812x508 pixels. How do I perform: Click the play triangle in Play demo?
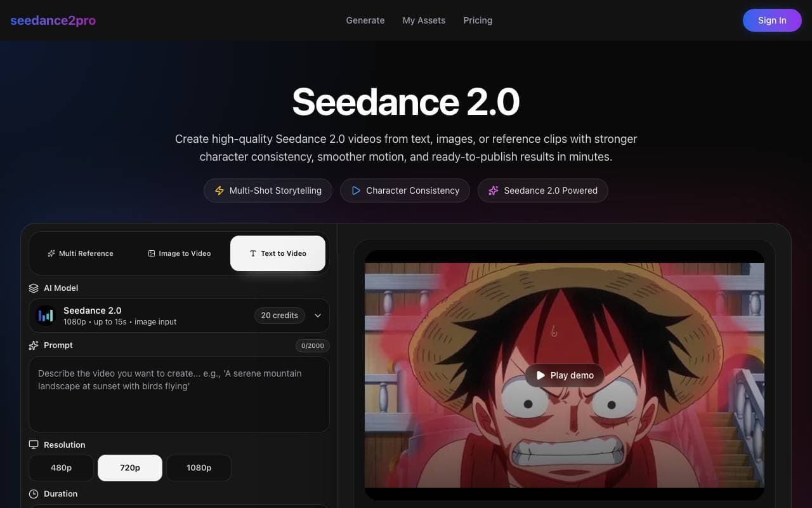540,375
